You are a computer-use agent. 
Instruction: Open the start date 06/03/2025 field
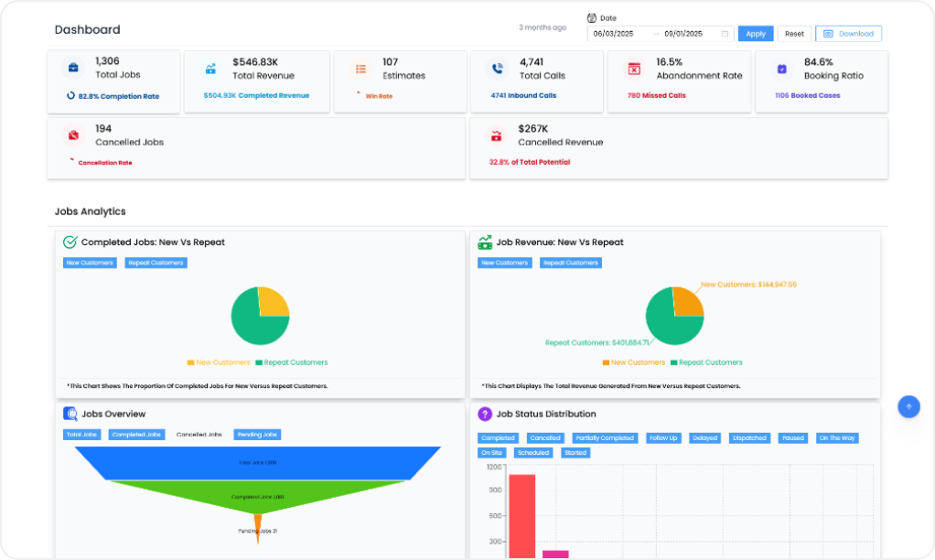pos(613,33)
